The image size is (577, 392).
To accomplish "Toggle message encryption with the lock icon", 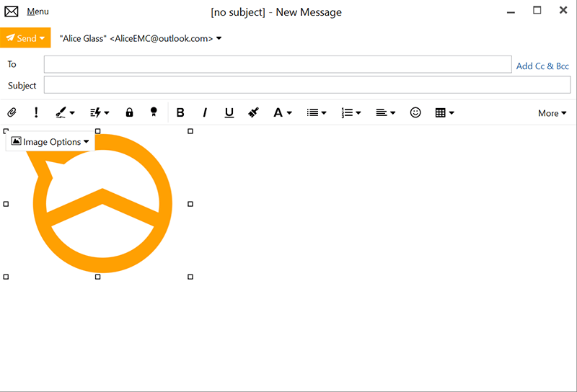I will 129,112.
